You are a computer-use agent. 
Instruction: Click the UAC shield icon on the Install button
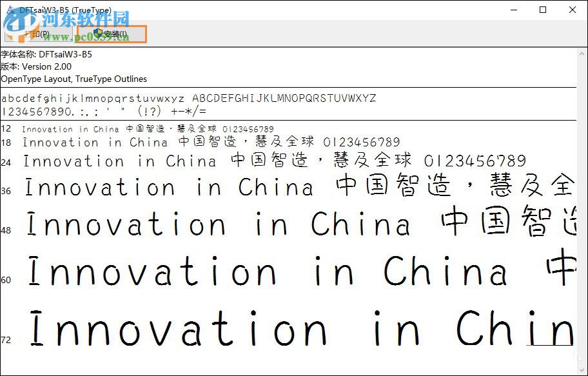97,32
